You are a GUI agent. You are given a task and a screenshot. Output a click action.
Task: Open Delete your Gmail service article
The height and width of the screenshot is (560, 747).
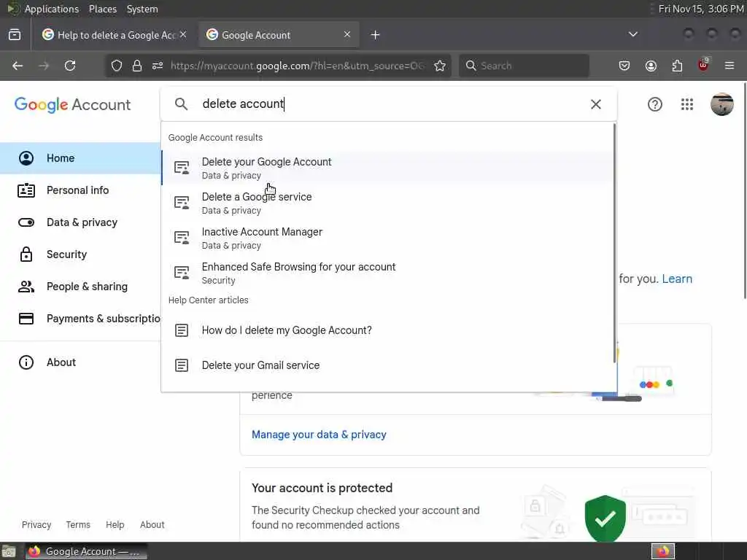point(388,365)
